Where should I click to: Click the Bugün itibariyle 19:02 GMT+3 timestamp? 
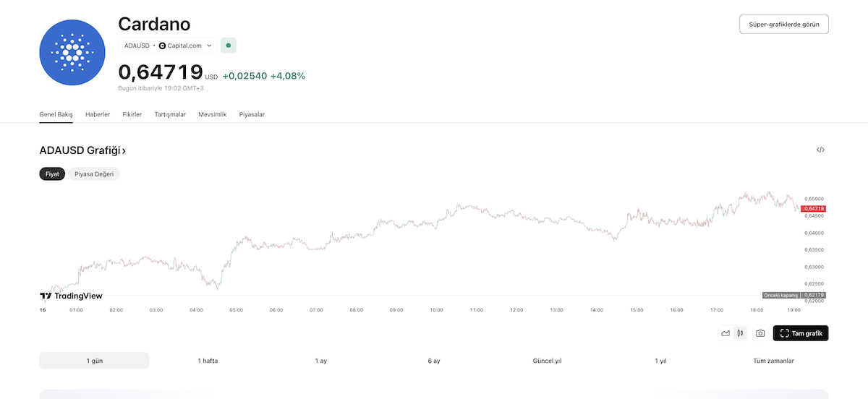coord(161,88)
